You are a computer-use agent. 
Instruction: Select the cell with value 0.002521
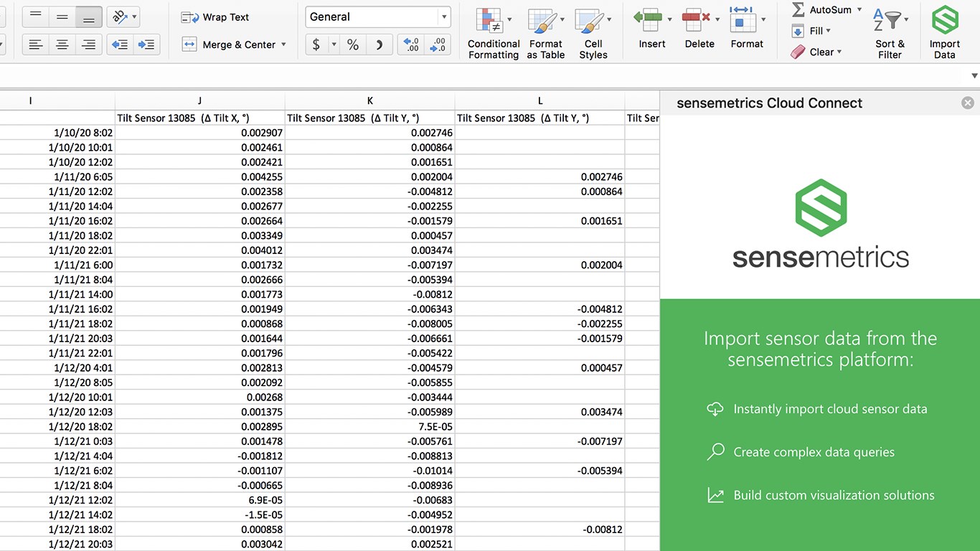tap(370, 545)
